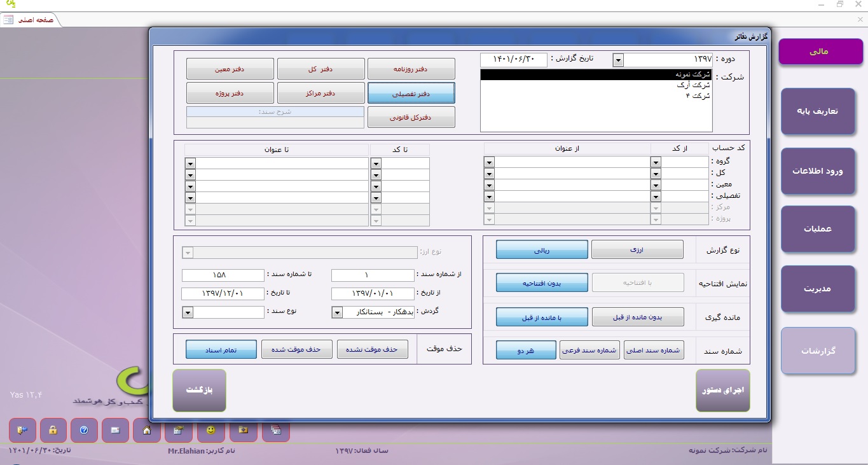Expand گروه dropdown under از کد
868x465 pixels.
click(x=656, y=162)
